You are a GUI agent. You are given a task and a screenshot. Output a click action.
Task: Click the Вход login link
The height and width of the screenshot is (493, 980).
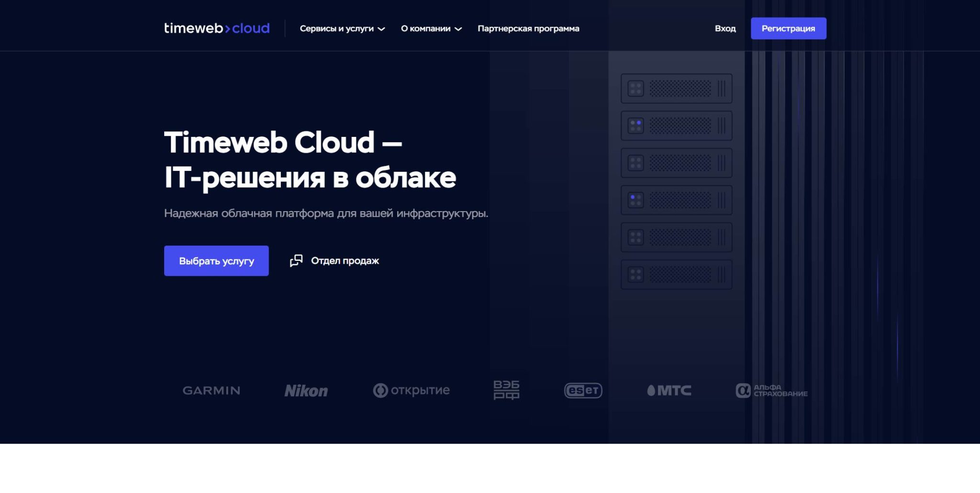tap(725, 29)
